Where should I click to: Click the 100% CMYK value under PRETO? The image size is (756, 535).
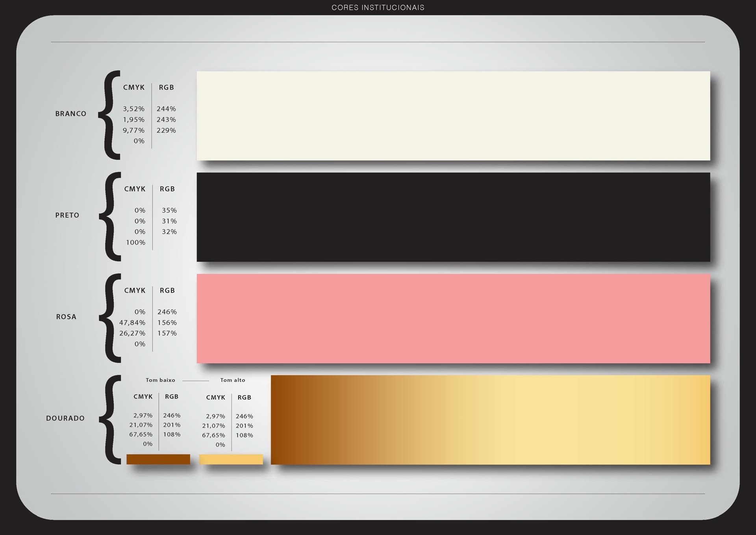coord(135,243)
